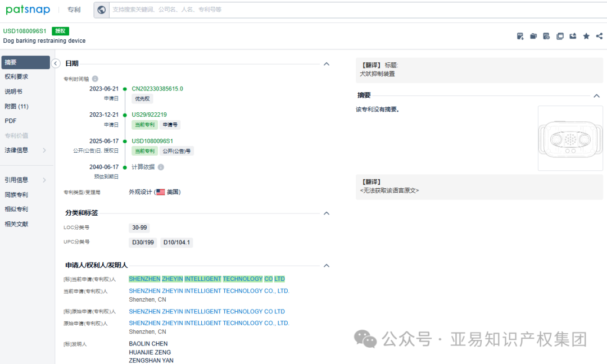Open UPC classification D30/199
The height and width of the screenshot is (364, 607).
143,243
